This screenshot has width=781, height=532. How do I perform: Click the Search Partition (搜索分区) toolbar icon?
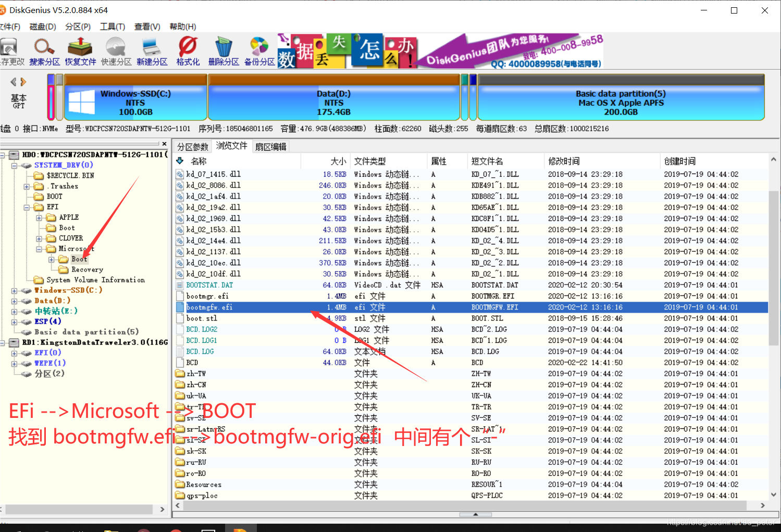[x=44, y=51]
